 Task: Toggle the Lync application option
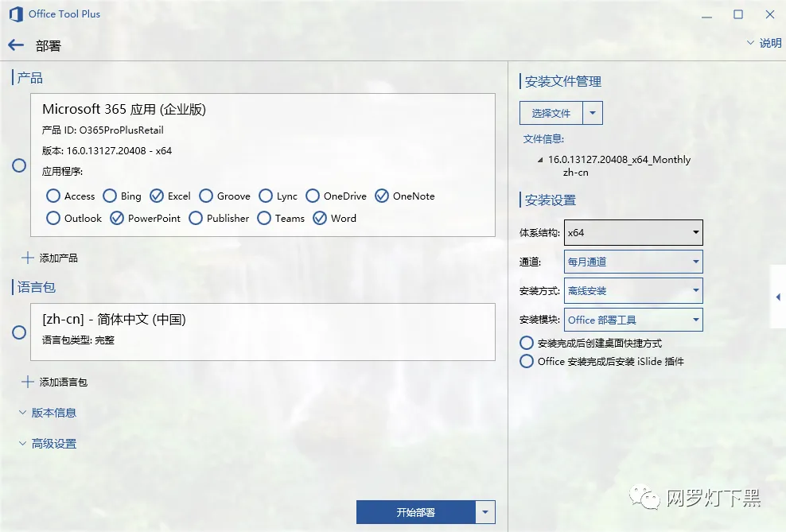265,196
